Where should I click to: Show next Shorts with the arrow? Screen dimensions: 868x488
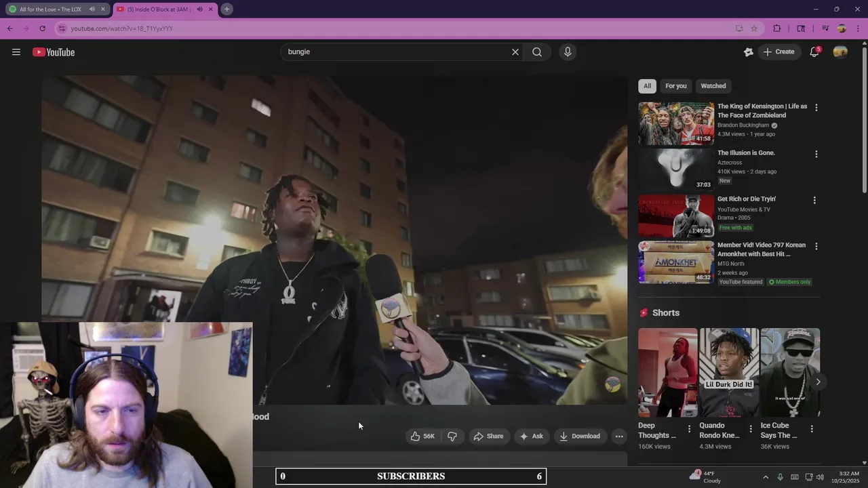(x=818, y=382)
